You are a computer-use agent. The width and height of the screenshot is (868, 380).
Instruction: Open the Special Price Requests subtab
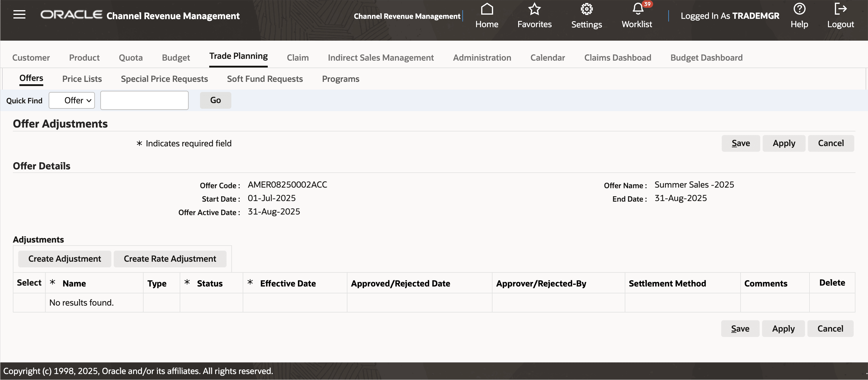click(164, 79)
